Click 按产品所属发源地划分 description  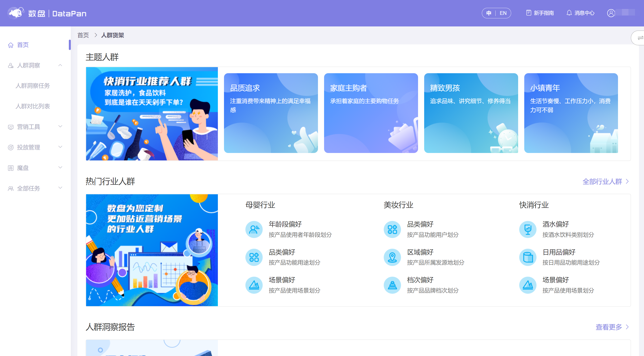point(436,263)
